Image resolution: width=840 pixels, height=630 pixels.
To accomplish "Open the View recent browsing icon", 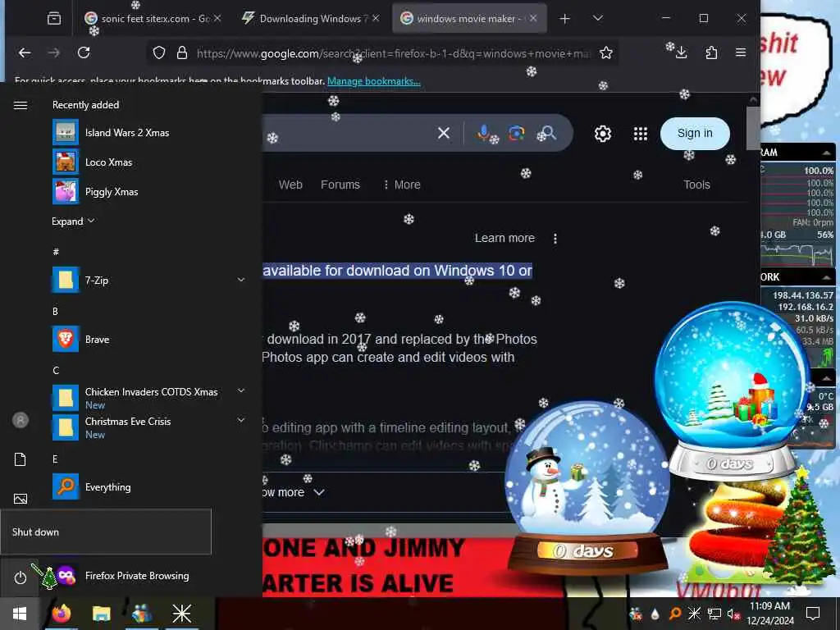I will pos(53,19).
